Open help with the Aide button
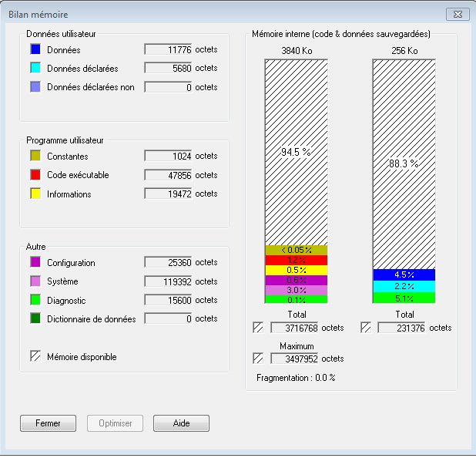This screenshot has width=476, height=458. point(181,423)
